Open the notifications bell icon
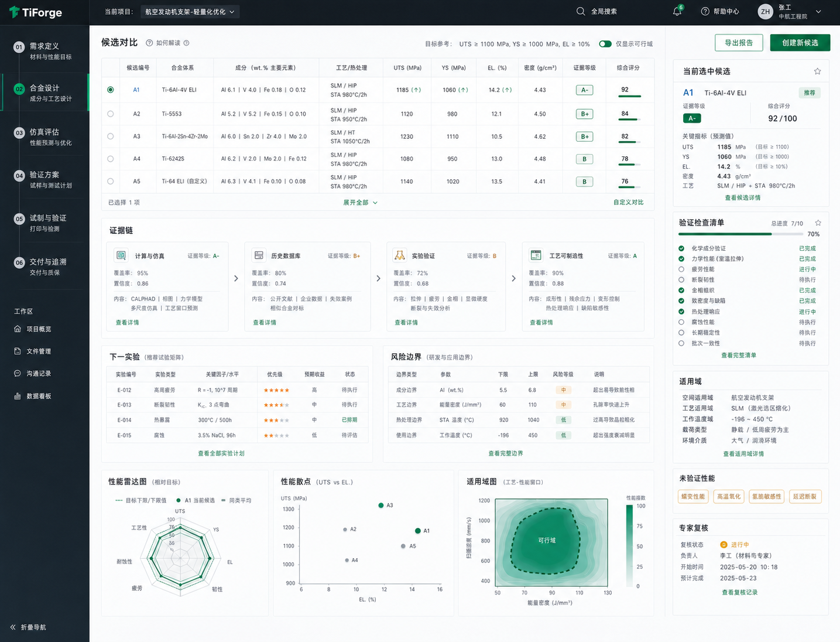This screenshot has width=840, height=642. (677, 12)
